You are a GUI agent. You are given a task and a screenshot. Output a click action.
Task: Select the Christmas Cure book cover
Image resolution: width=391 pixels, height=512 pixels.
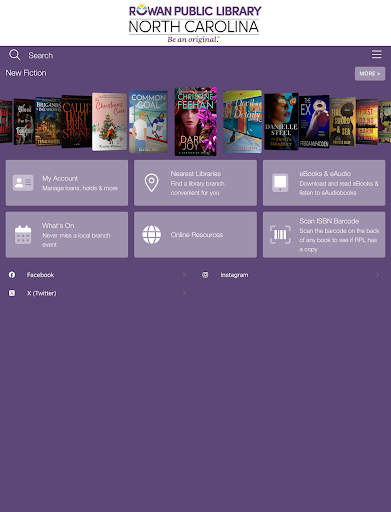click(110, 122)
